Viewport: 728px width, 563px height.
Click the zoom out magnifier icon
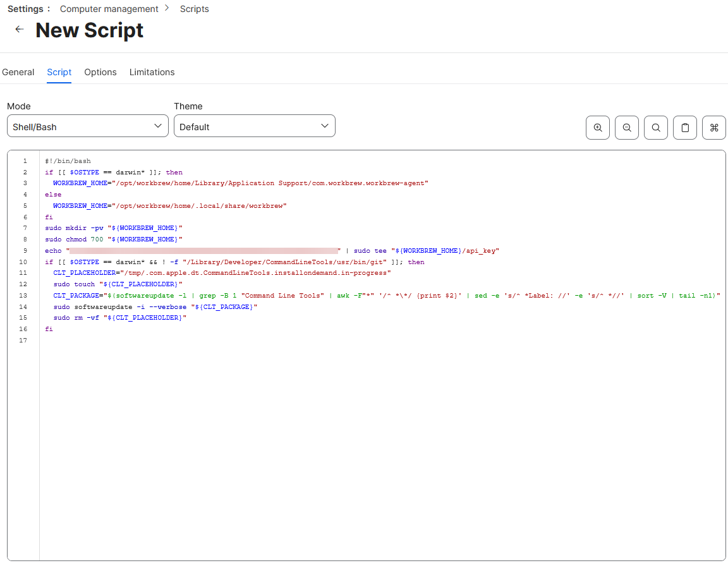[x=627, y=128]
